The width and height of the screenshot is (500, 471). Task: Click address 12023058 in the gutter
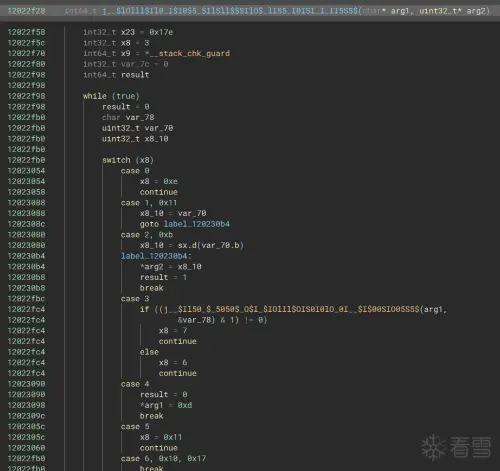pos(26,192)
